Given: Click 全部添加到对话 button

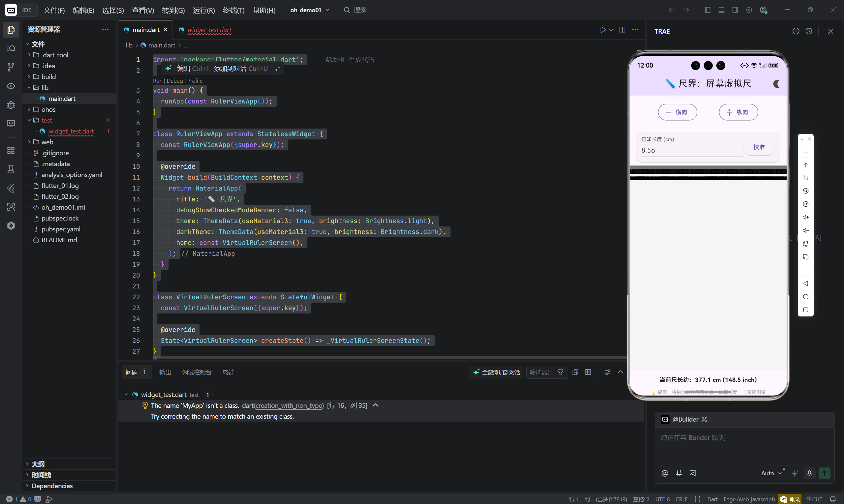Looking at the screenshot, I should [x=496, y=372].
